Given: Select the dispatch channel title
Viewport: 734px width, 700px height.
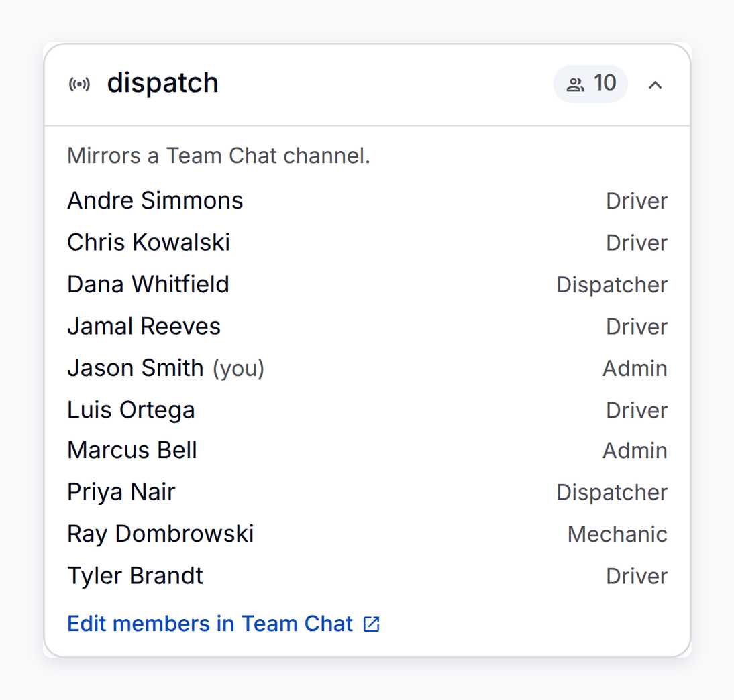Looking at the screenshot, I should (162, 83).
